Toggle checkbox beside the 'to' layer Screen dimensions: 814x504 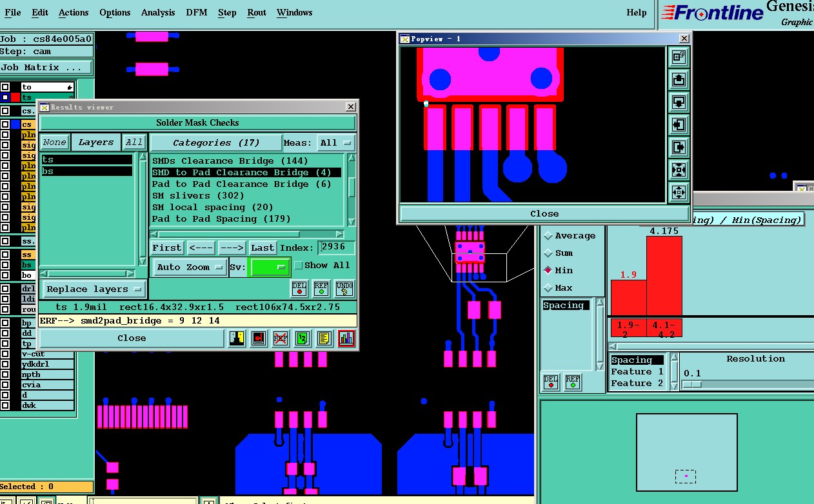[5, 87]
